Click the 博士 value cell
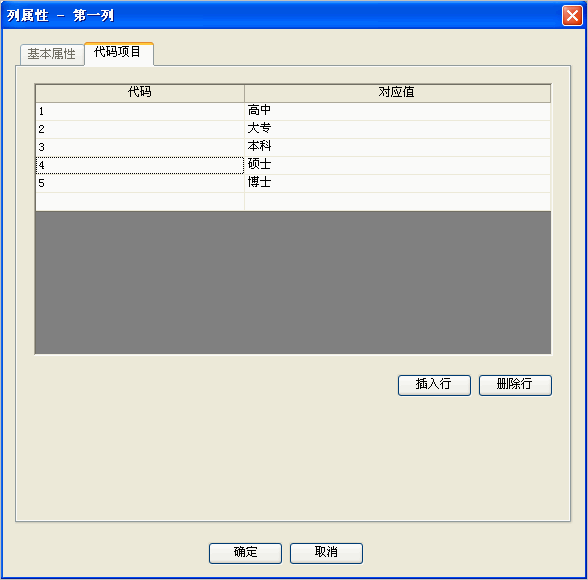 (x=398, y=183)
